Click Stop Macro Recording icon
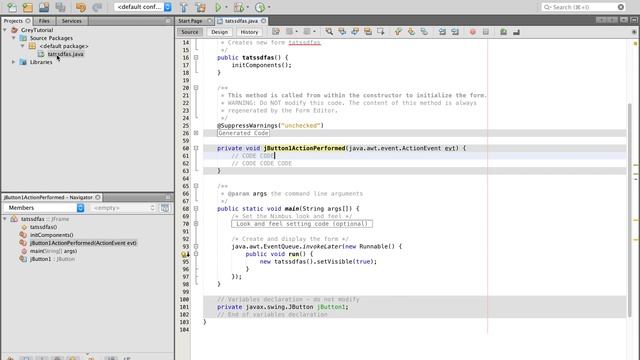 point(486,32)
